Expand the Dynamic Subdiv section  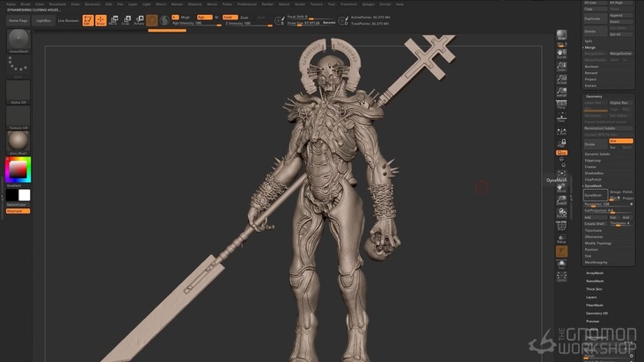[597, 154]
